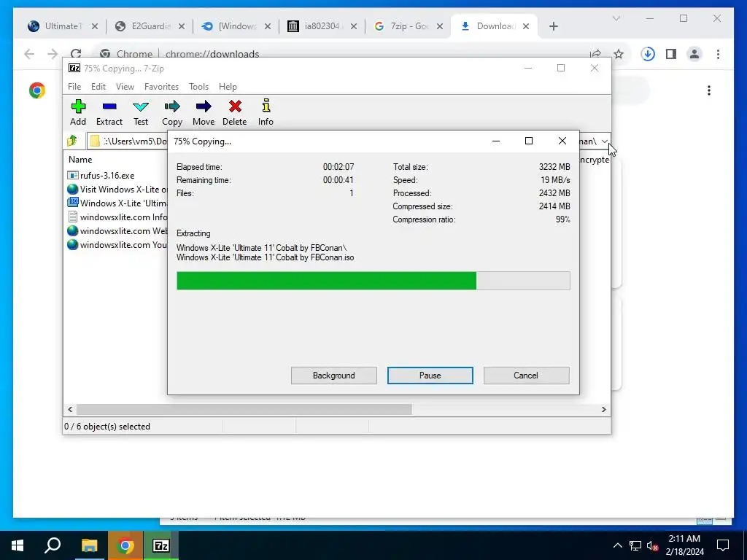This screenshot has height=560, width=747.
Task: Open the View menu in 7-Zip
Action: (x=125, y=87)
